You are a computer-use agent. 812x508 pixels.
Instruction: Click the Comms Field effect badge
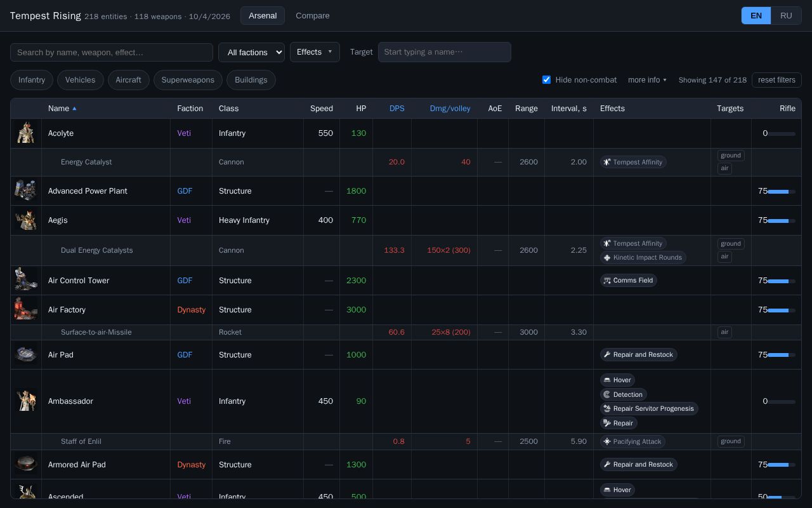click(629, 280)
